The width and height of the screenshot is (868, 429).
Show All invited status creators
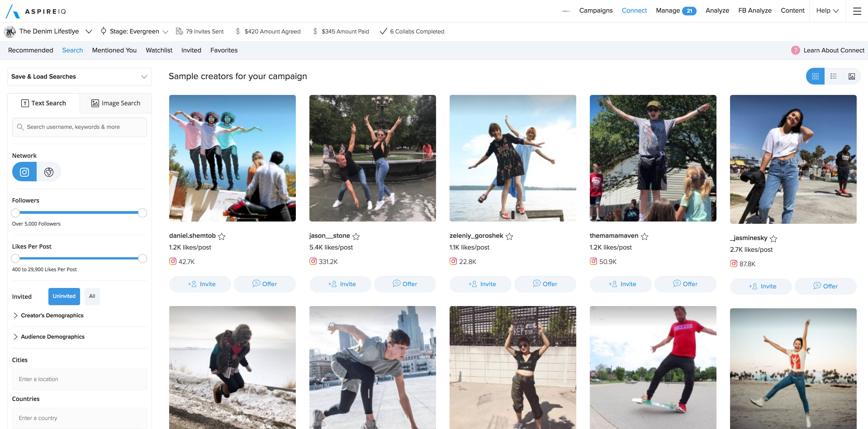[92, 296]
